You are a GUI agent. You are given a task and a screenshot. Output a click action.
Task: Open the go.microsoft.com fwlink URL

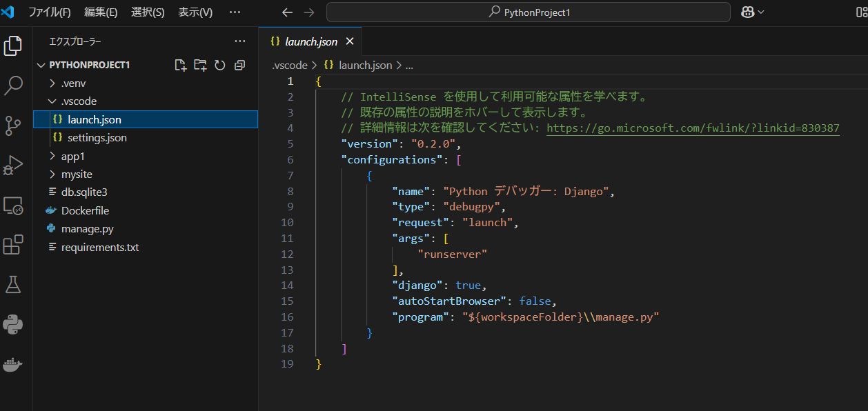693,128
